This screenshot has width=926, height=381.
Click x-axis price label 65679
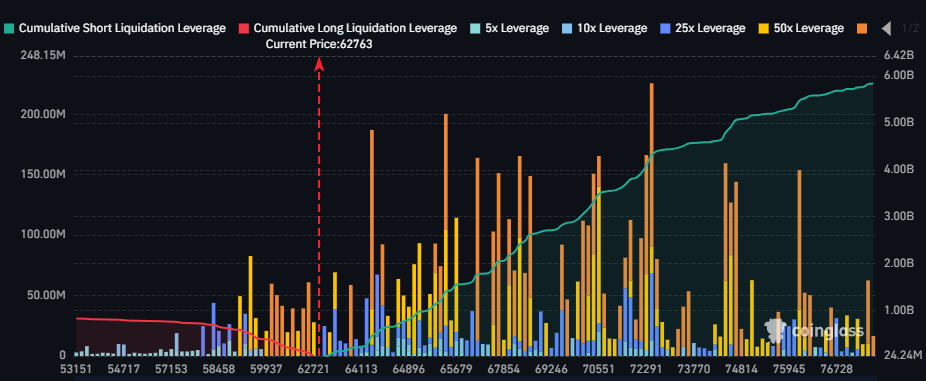pyautogui.click(x=456, y=370)
